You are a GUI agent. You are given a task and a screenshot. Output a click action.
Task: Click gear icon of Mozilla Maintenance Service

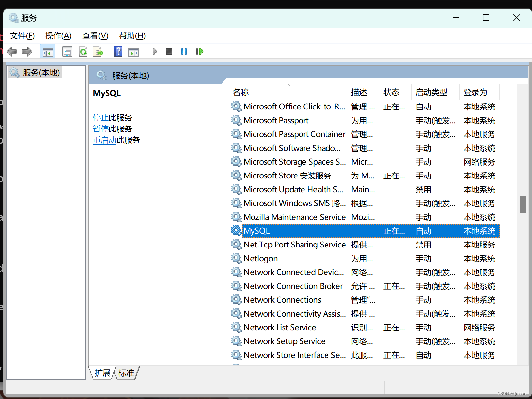tap(236, 217)
